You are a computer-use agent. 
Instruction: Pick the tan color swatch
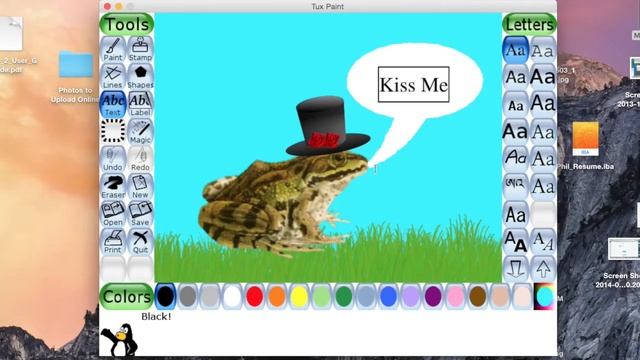point(500,296)
